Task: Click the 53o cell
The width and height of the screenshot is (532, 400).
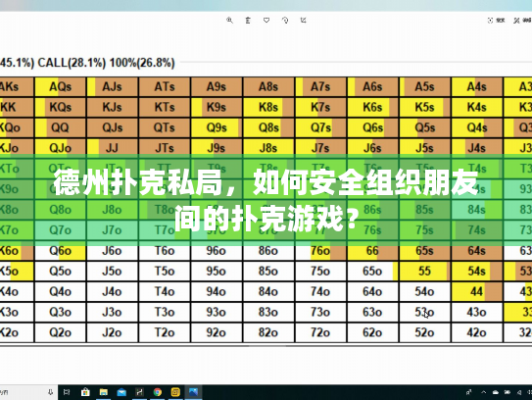Action: point(425,312)
